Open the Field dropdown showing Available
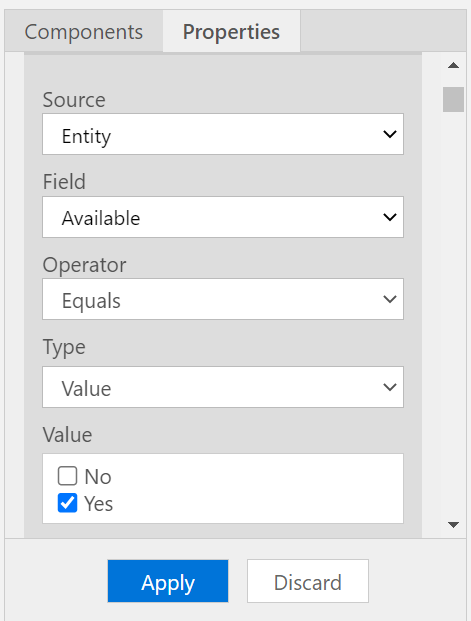This screenshot has height=621, width=471. (x=223, y=217)
